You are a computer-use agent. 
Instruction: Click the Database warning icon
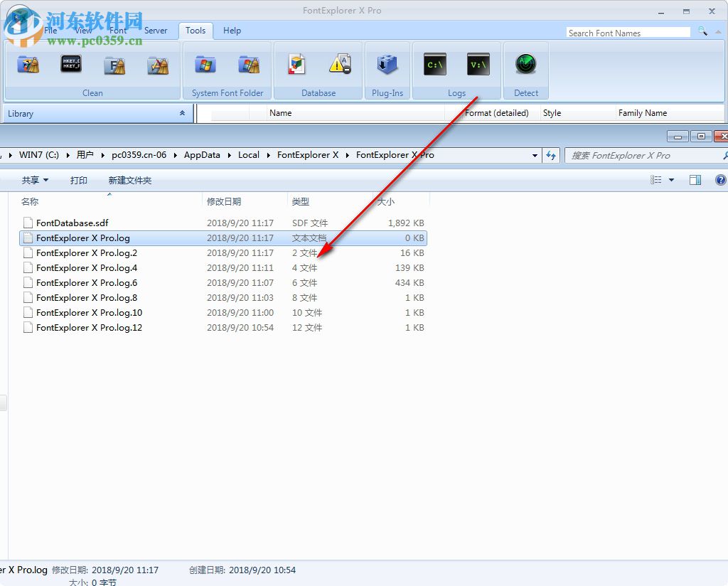pyautogui.click(x=340, y=64)
